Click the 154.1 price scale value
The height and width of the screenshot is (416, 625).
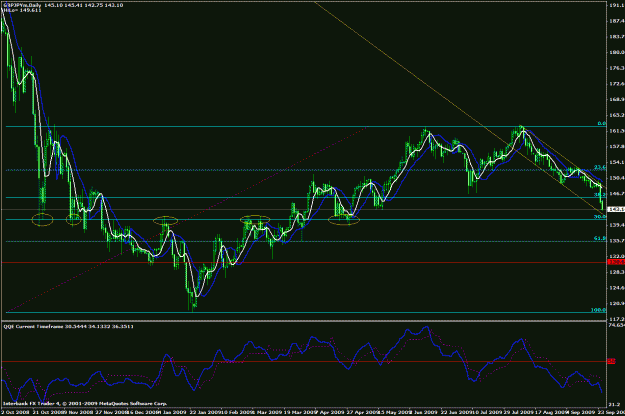coord(617,162)
